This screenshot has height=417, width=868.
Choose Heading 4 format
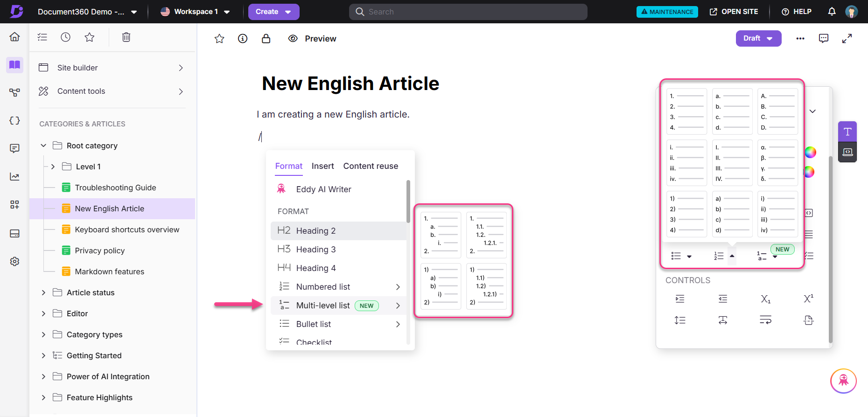[x=338, y=268]
